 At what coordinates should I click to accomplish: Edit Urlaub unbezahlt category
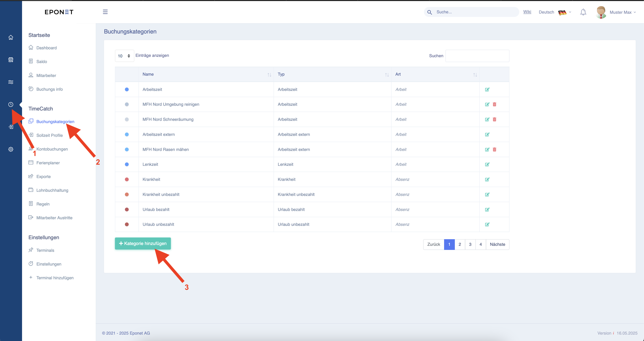pyautogui.click(x=487, y=225)
